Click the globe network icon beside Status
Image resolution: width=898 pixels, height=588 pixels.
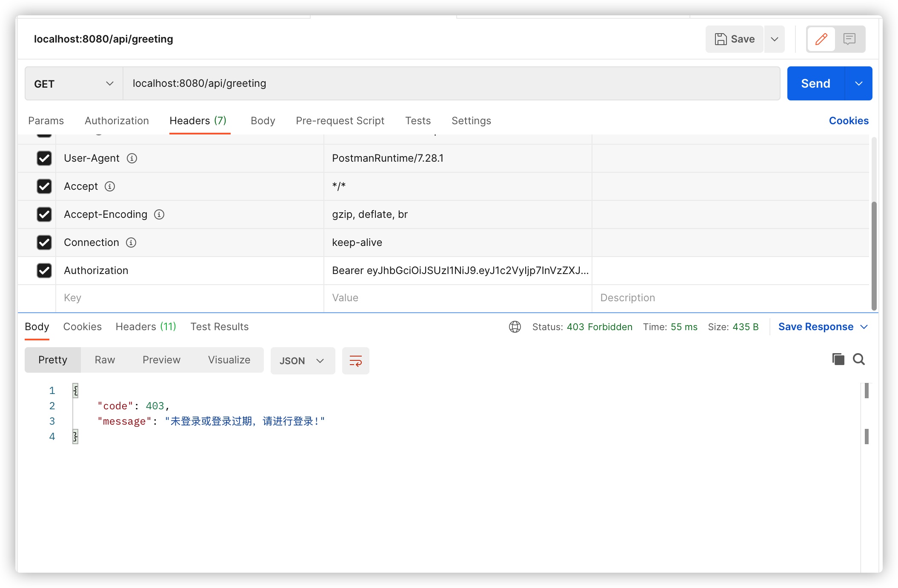(x=515, y=327)
